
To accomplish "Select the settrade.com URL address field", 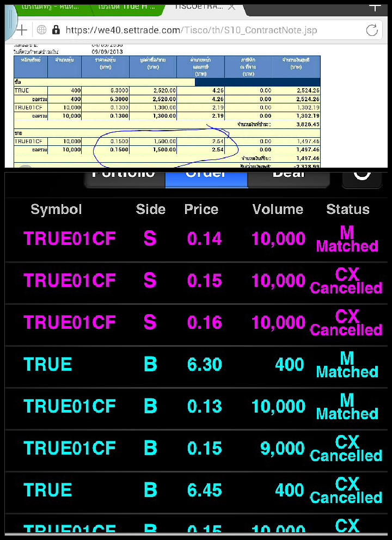I will coord(191,30).
